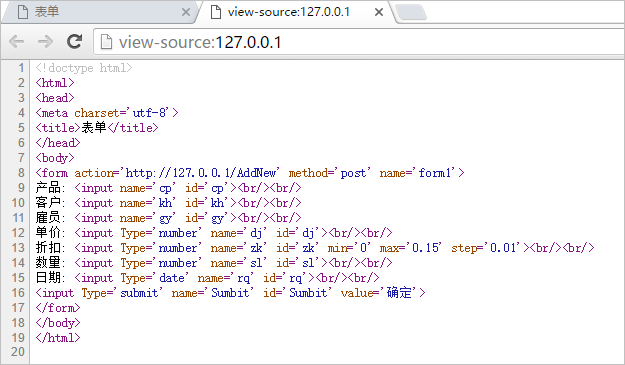This screenshot has height=365, width=625.
Task: Click line number 8 in the gutter
Action: pos(21,173)
